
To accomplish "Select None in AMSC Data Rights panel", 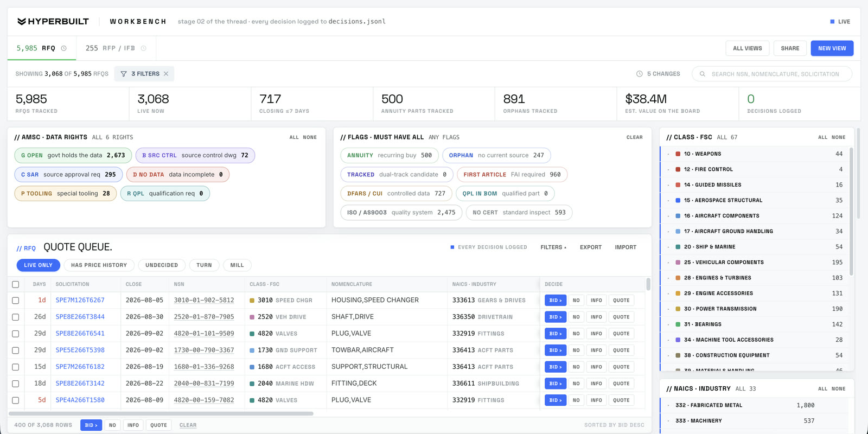I will [310, 137].
